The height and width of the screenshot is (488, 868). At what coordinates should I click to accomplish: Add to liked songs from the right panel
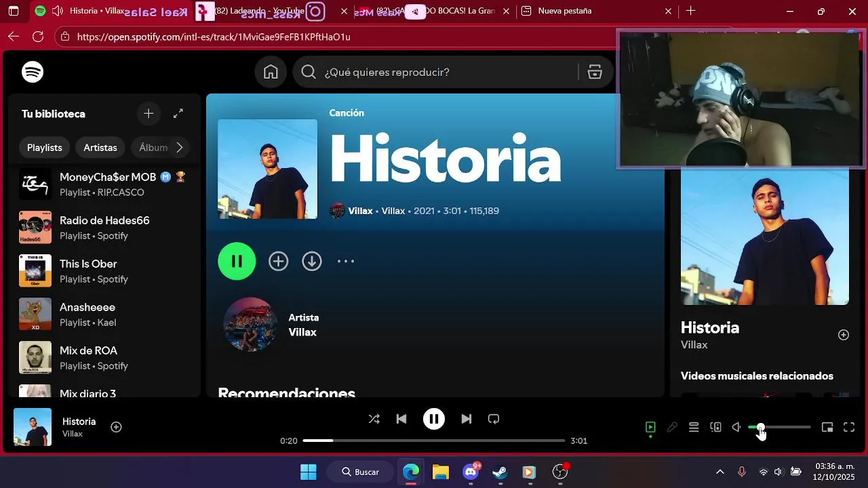coord(844,335)
